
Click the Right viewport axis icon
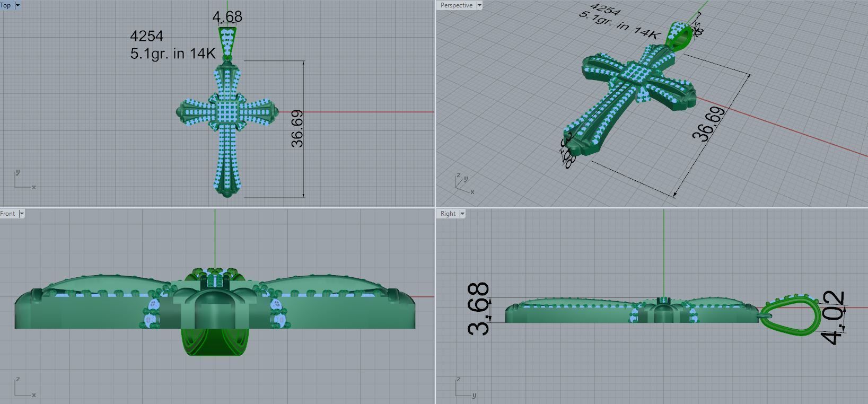coord(465,388)
